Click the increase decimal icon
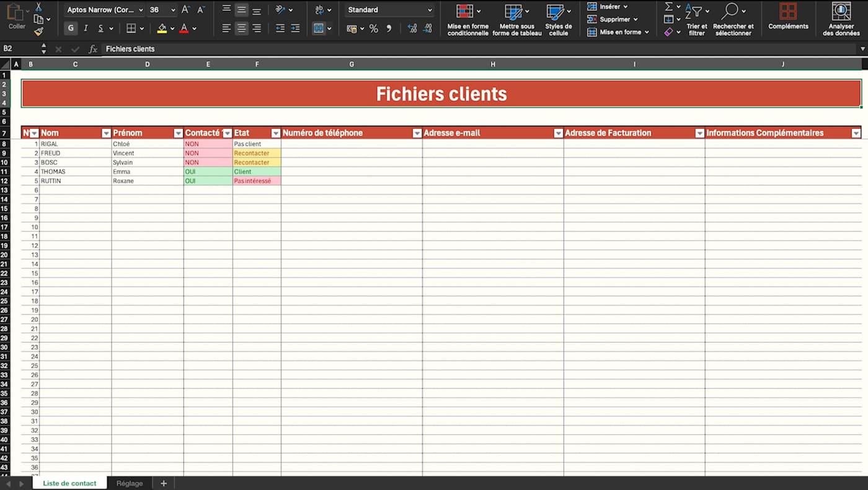 click(x=412, y=29)
